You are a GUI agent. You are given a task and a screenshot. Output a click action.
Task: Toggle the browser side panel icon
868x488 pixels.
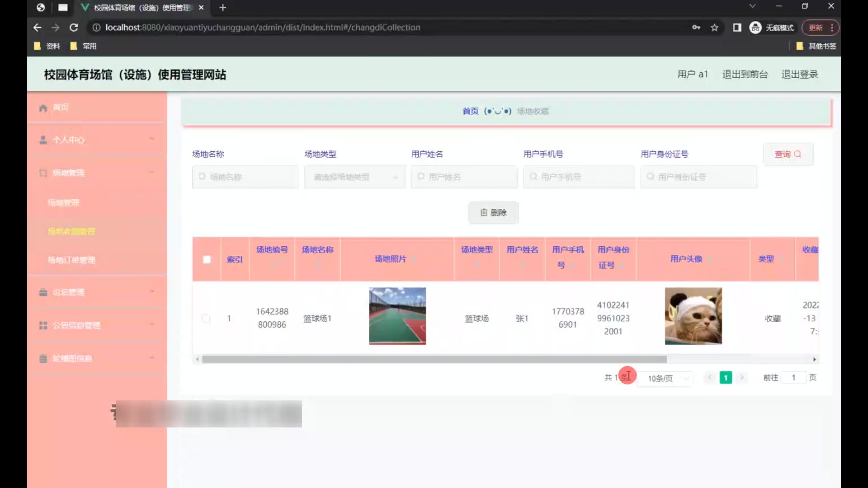coord(737,28)
